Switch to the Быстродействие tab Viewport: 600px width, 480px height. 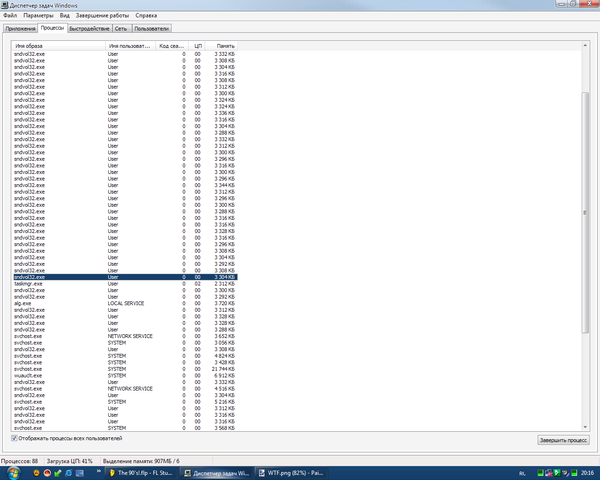pyautogui.click(x=89, y=29)
